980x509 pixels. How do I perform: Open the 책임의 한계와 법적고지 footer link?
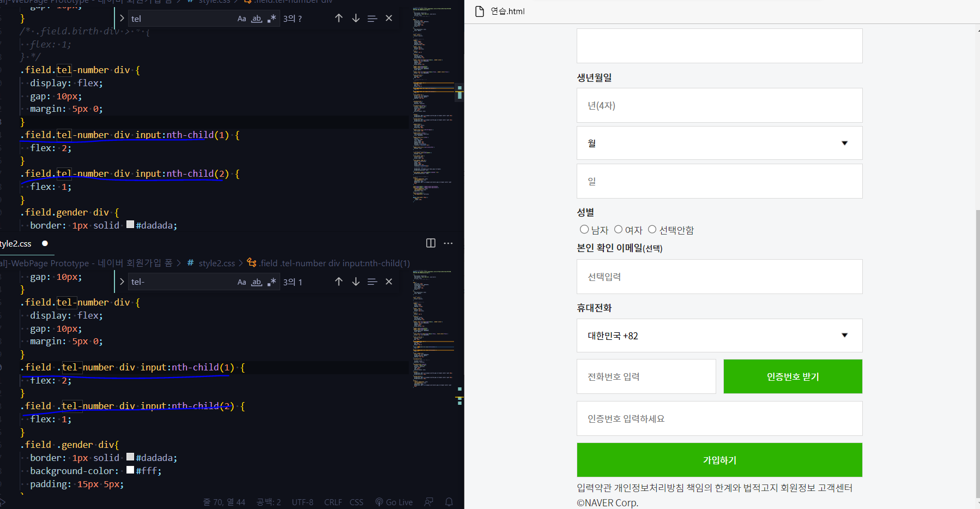coord(732,488)
